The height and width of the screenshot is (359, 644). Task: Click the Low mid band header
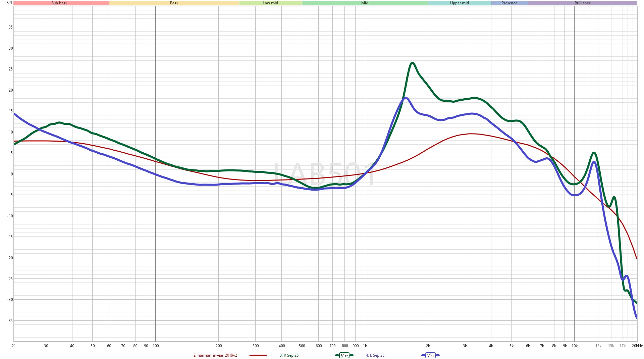tap(270, 3)
